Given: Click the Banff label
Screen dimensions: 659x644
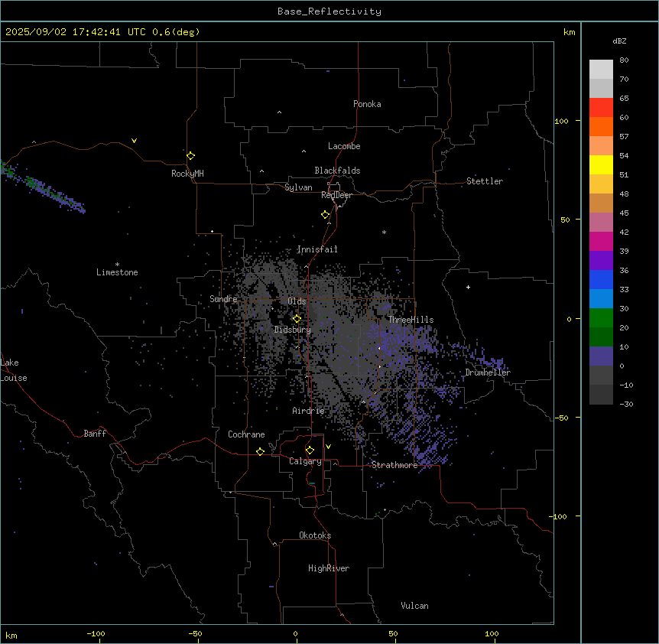Looking at the screenshot, I should pos(95,434).
